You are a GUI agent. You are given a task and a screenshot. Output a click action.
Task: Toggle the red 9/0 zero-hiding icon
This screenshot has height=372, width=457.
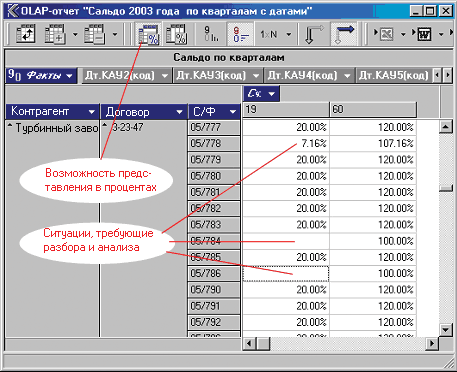point(241,34)
